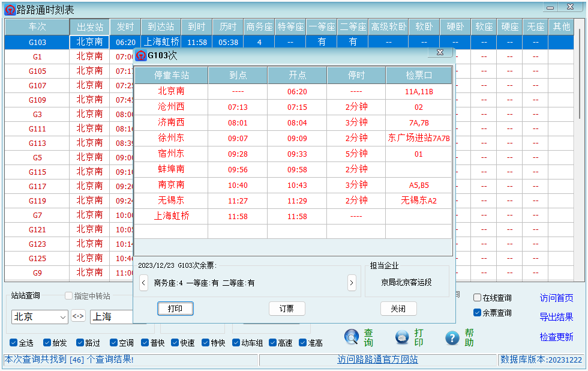Open the 上海 destination station combo box
Screen dimensions: 588x371
coord(117,317)
